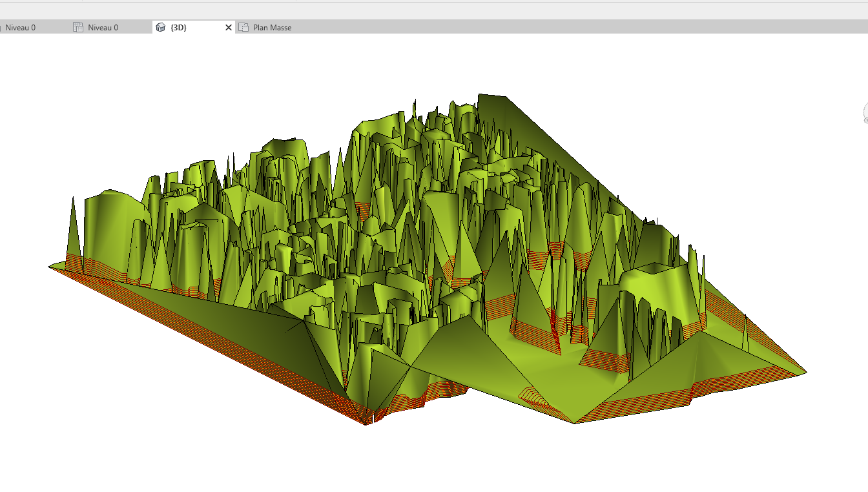
Task: Click the floor plan icon beside Niveau 0
Action: (78, 28)
